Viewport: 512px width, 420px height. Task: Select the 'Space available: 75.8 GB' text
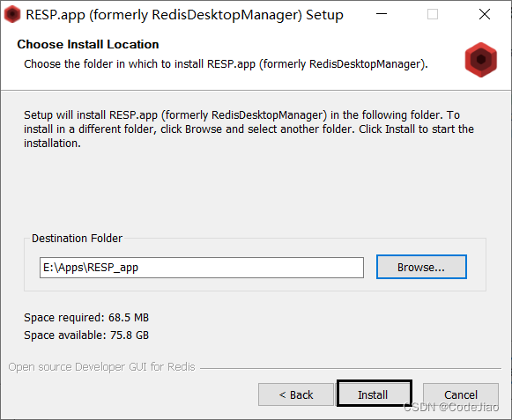[x=86, y=335]
